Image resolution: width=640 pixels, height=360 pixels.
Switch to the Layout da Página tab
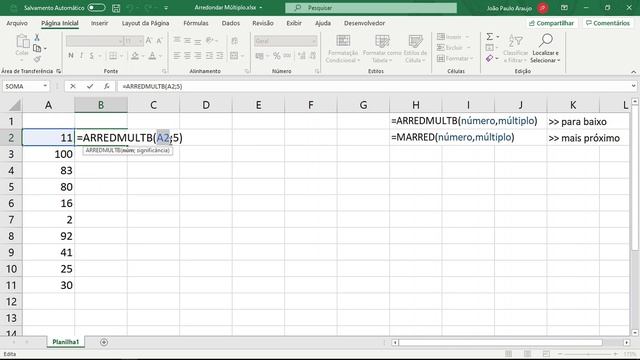pos(145,23)
